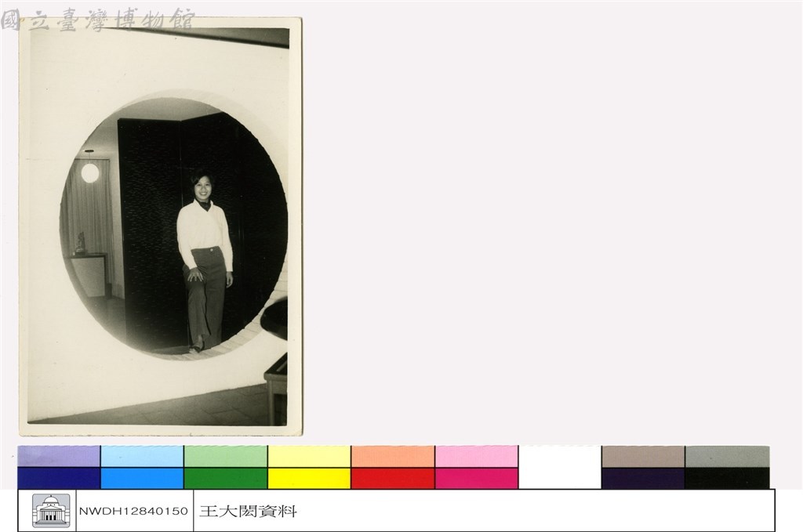Screen dimensions: 803x532
Task: Select the light sky blue swatch
Action: click(142, 456)
